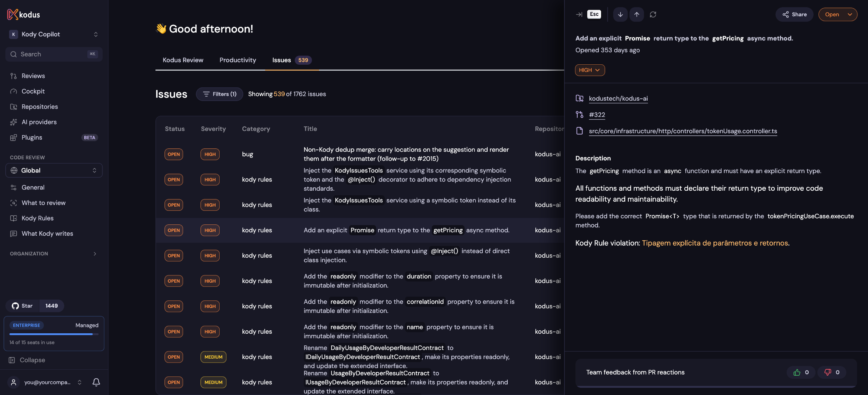Share this issue
The height and width of the screenshot is (395, 868).
(x=794, y=14)
